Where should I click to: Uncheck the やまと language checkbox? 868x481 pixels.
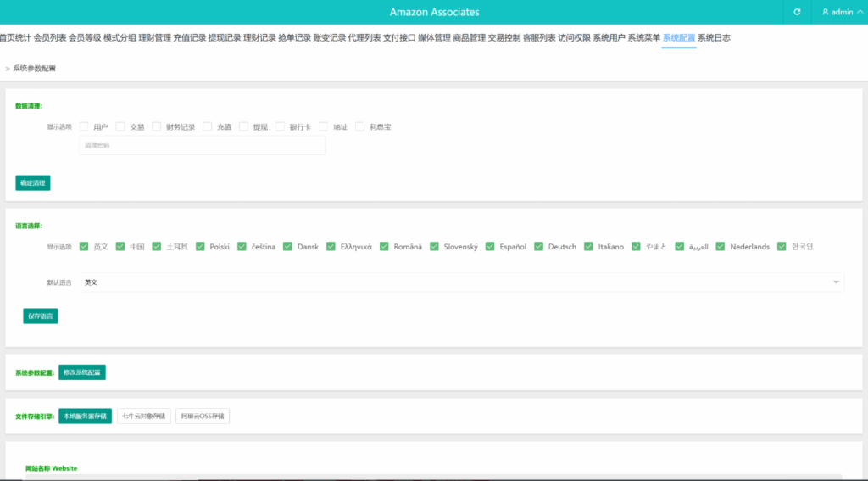636,246
